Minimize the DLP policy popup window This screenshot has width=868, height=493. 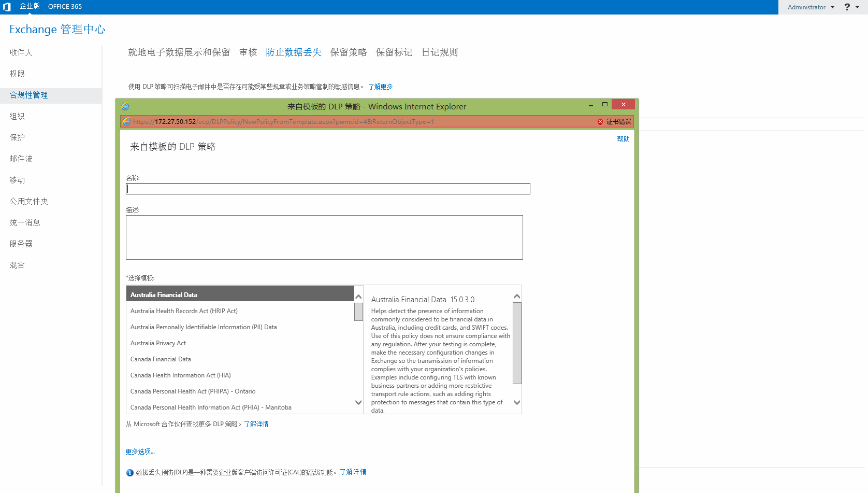tap(591, 105)
